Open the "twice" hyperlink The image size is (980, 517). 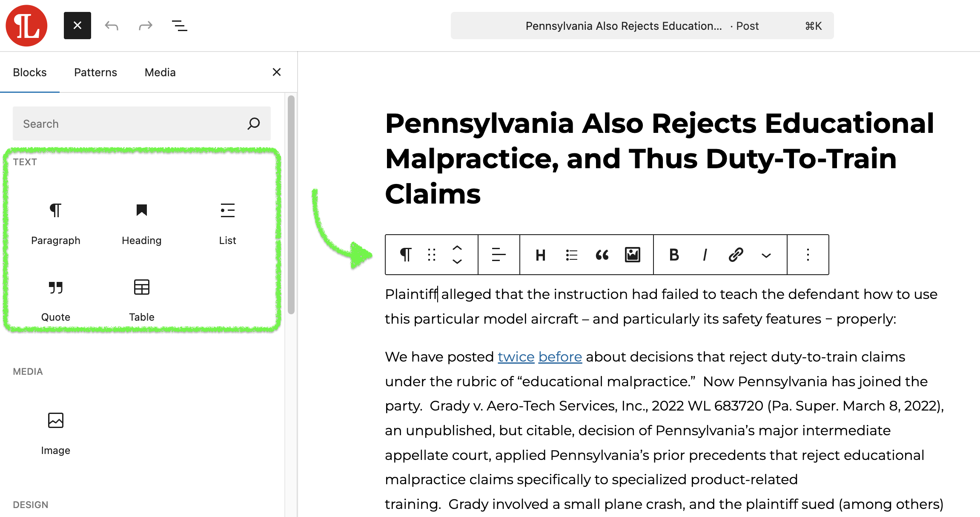[x=516, y=357]
